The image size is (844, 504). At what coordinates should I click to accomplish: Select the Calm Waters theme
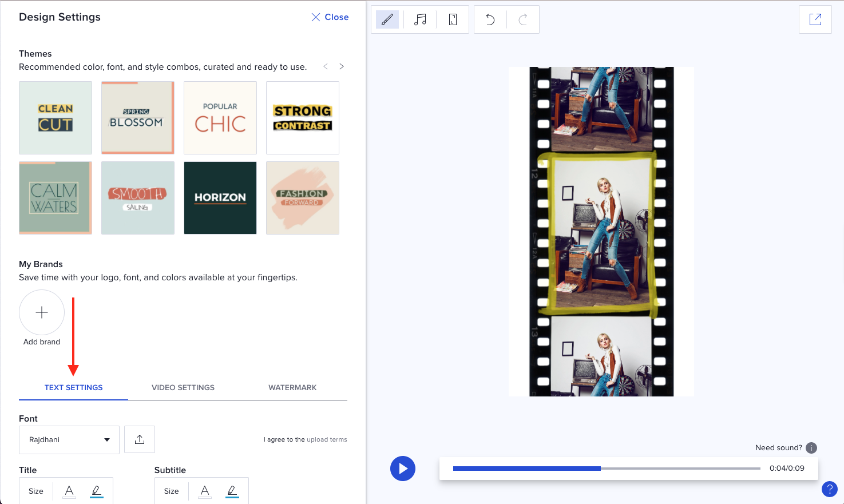point(56,198)
